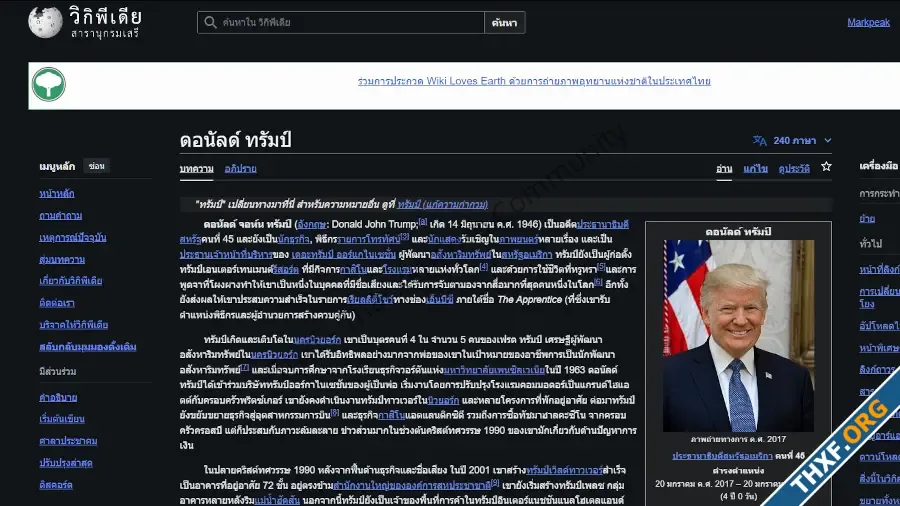Open ศาลาประชาคม in the sidebar

click(68, 441)
